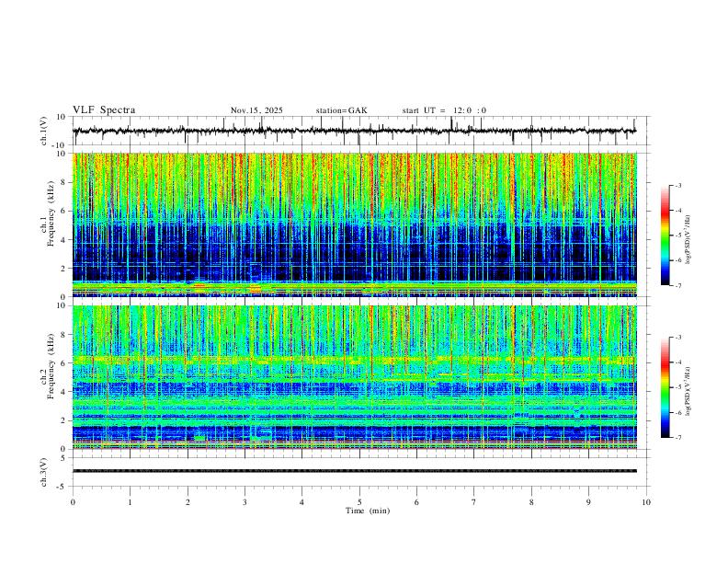Click the ch.1 spectrogram panel
728x563 pixels.
355,224
